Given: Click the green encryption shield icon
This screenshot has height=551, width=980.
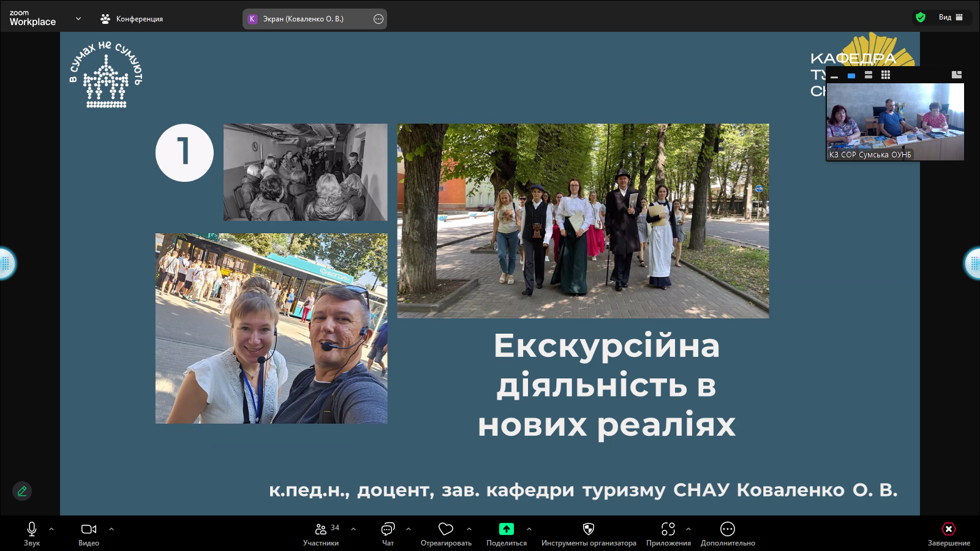Looking at the screenshot, I should click(x=921, y=17).
